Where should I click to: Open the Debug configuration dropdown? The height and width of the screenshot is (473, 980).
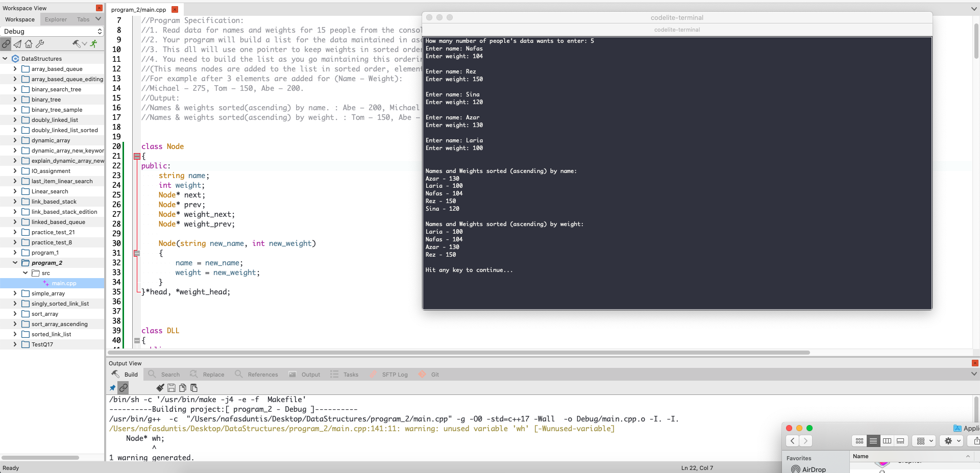tap(52, 31)
